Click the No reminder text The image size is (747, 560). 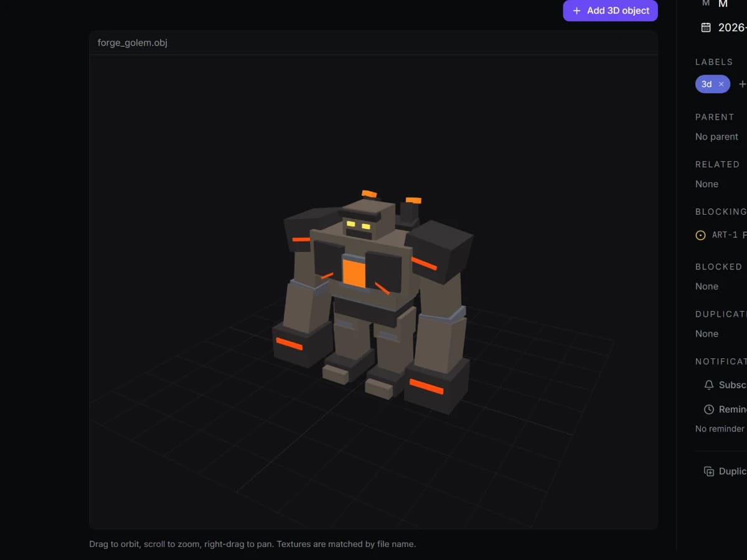pyautogui.click(x=720, y=429)
